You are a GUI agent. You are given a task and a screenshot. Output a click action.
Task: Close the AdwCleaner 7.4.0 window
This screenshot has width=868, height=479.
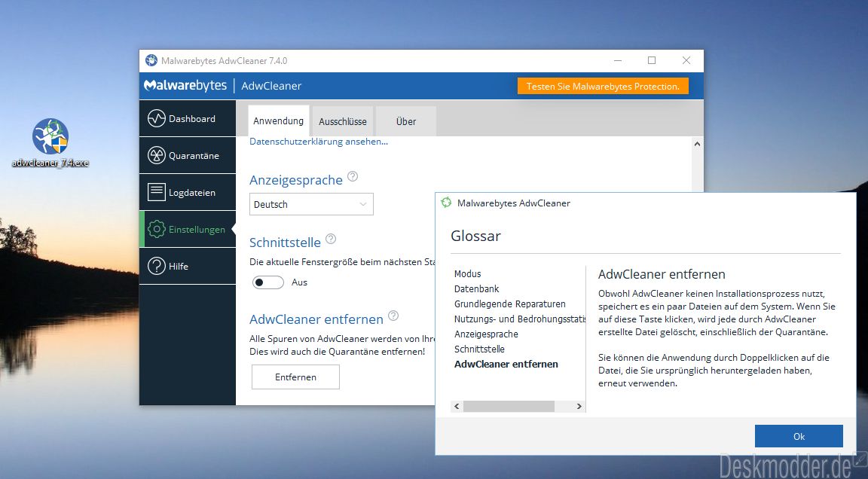click(x=686, y=60)
